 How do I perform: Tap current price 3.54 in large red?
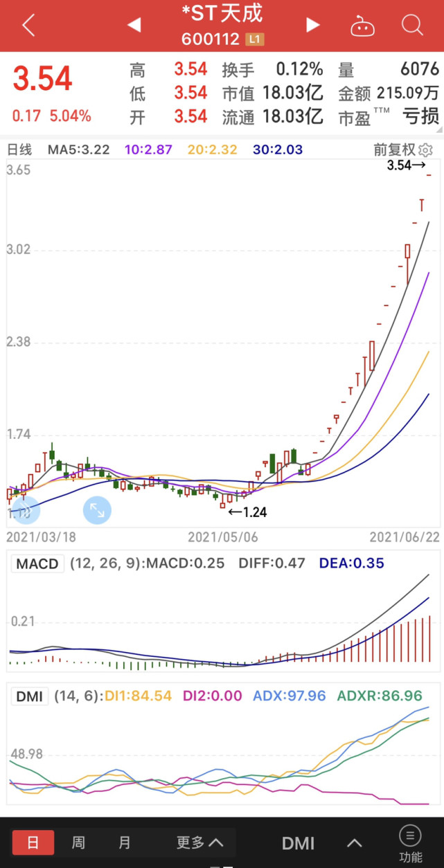point(43,79)
